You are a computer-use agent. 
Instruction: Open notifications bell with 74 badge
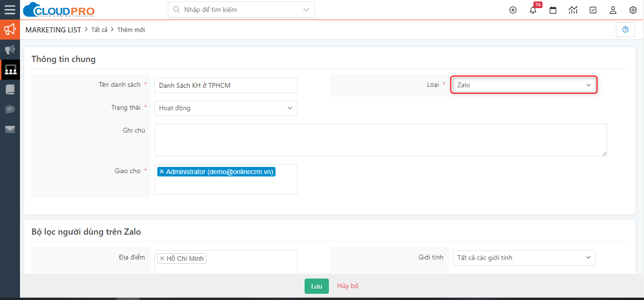click(533, 10)
